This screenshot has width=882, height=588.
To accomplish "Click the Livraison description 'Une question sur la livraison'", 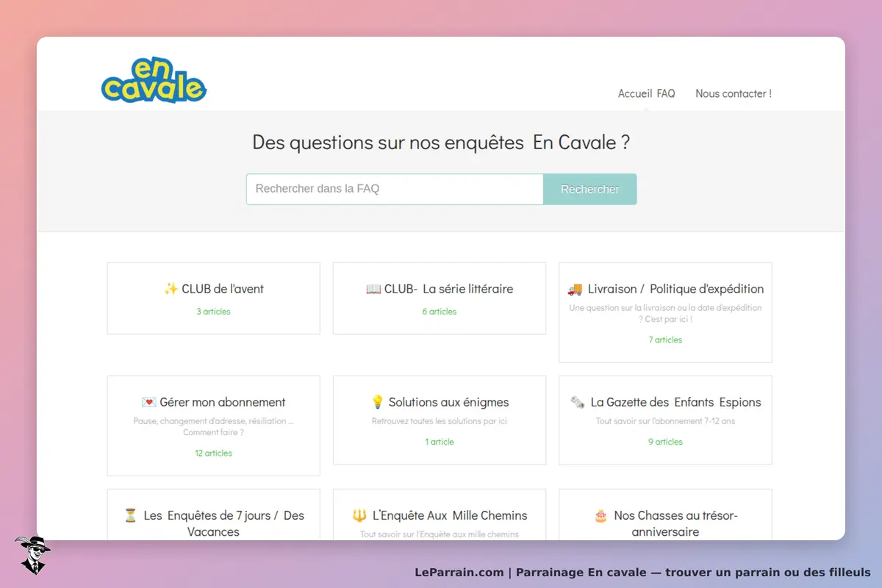I will tap(665, 314).
